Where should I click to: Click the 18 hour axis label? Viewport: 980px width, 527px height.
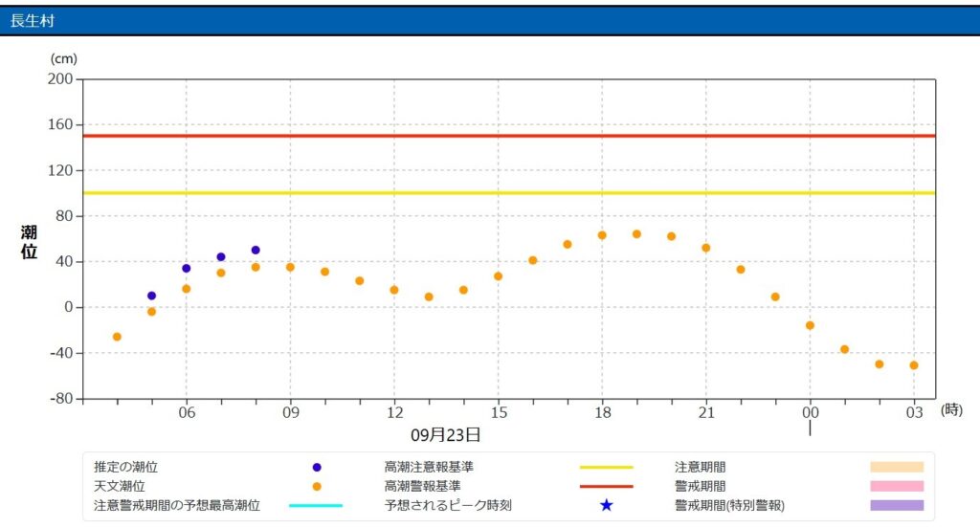[603, 413]
